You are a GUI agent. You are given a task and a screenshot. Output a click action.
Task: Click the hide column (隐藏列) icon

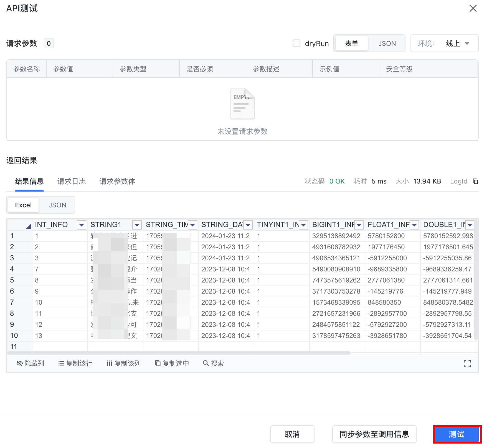click(19, 363)
